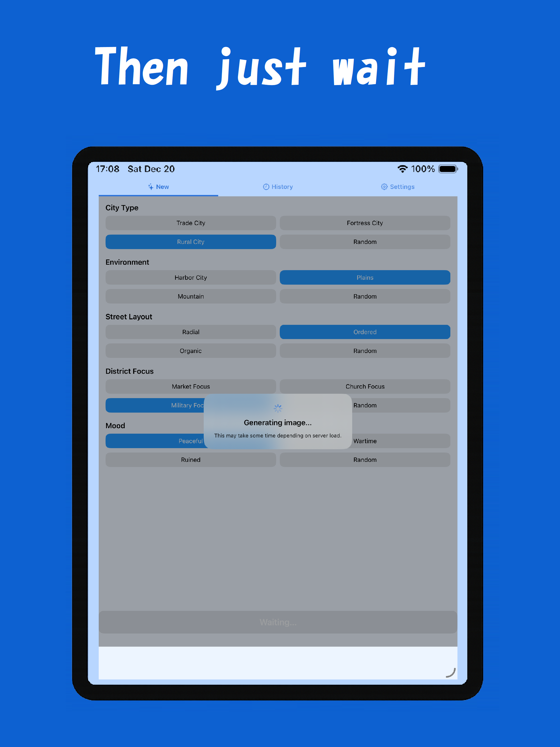
Task: Select Ruined mood
Action: (191, 460)
